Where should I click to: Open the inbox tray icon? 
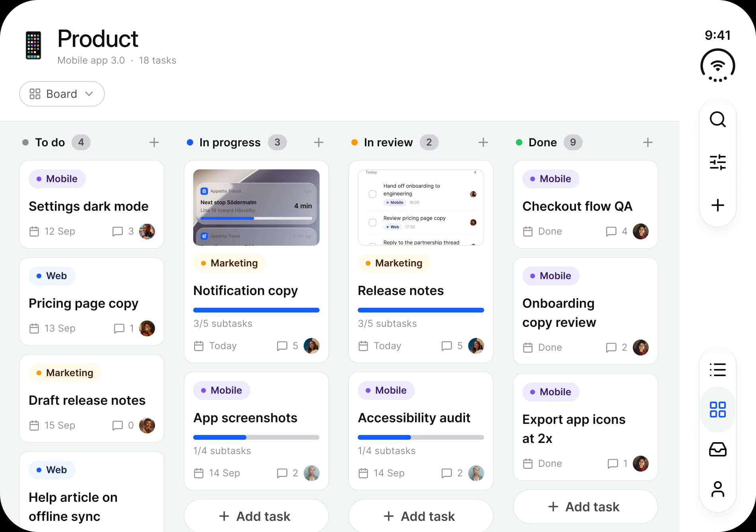click(x=717, y=449)
